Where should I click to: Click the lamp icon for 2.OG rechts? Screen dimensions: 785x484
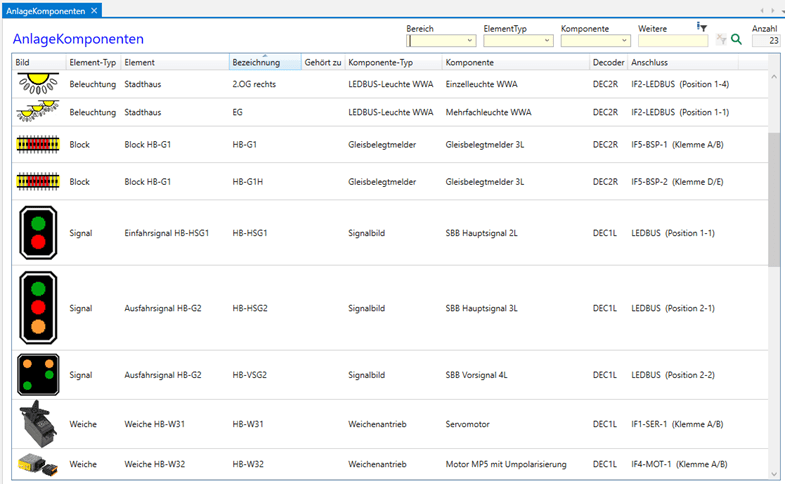(38, 85)
